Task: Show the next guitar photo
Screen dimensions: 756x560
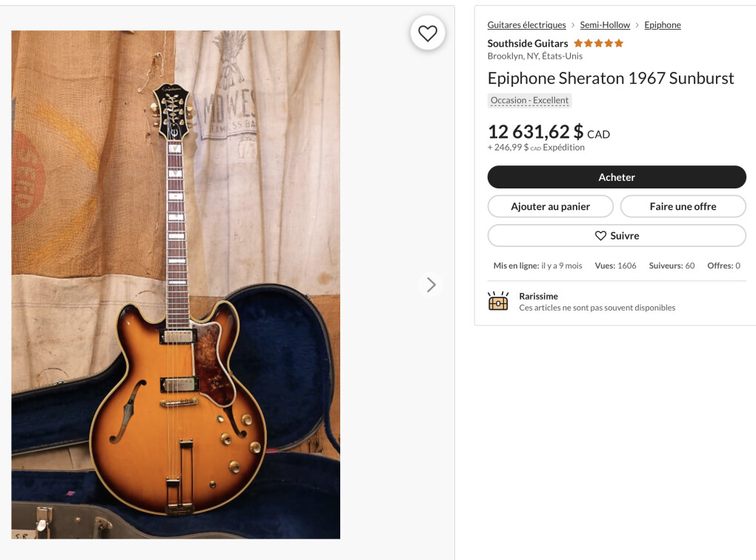Action: coord(431,285)
